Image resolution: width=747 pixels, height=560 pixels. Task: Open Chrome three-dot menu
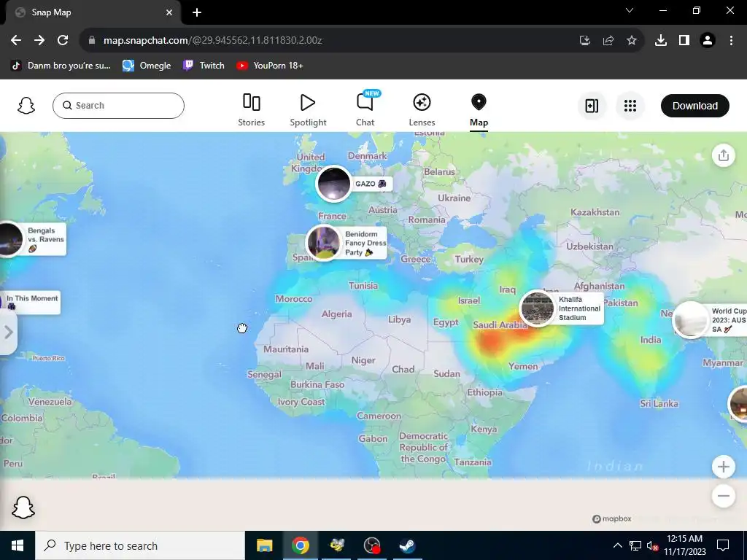click(x=731, y=41)
